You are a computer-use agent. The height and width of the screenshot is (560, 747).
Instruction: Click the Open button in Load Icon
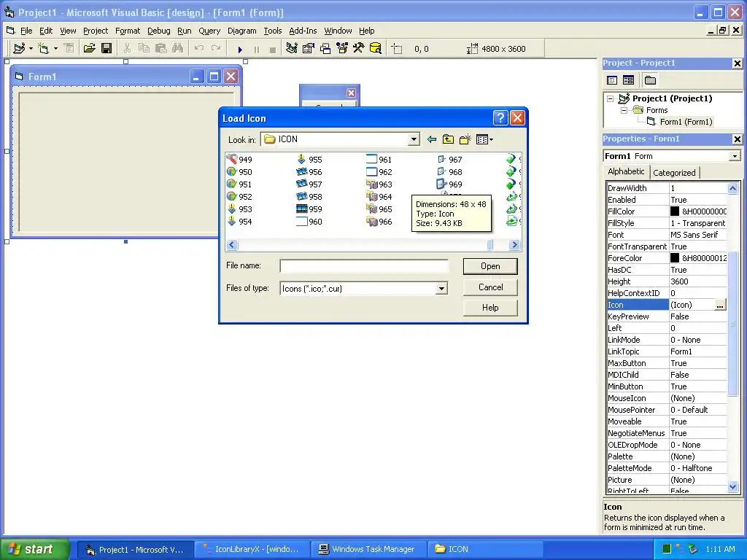(x=490, y=266)
